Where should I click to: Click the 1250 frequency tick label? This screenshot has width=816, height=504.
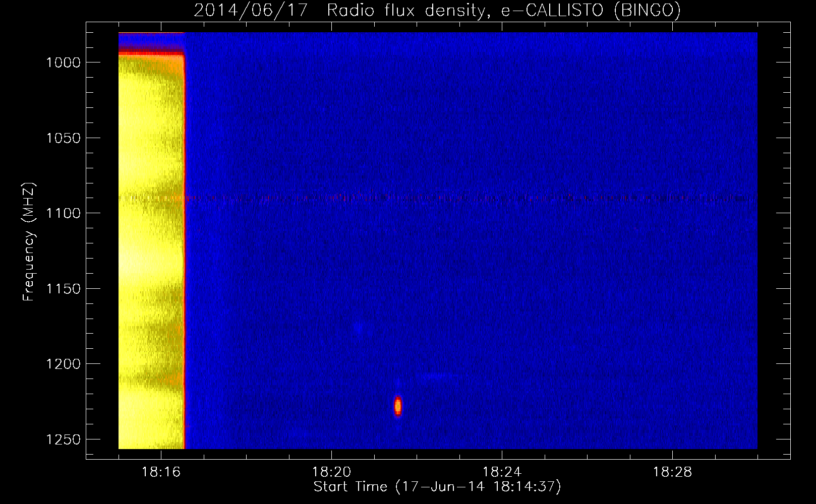tap(64, 439)
